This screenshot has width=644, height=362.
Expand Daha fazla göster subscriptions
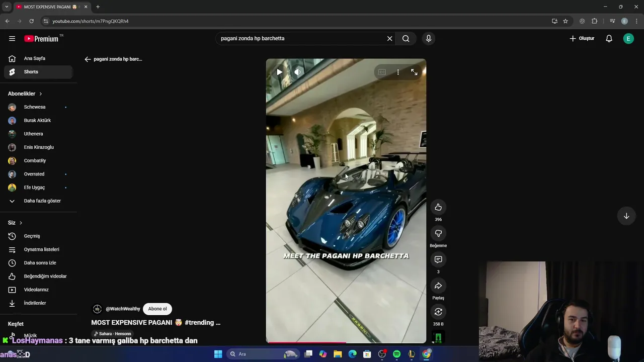tap(38, 201)
